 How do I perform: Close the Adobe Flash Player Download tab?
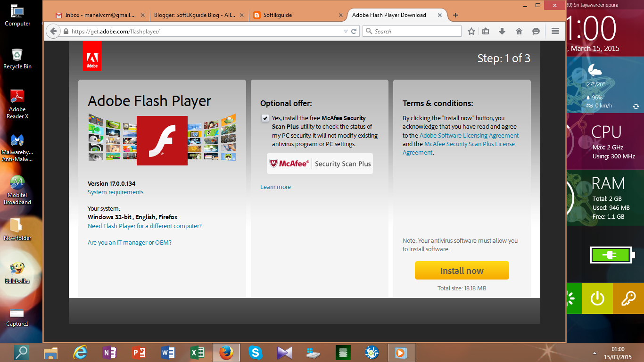(439, 15)
